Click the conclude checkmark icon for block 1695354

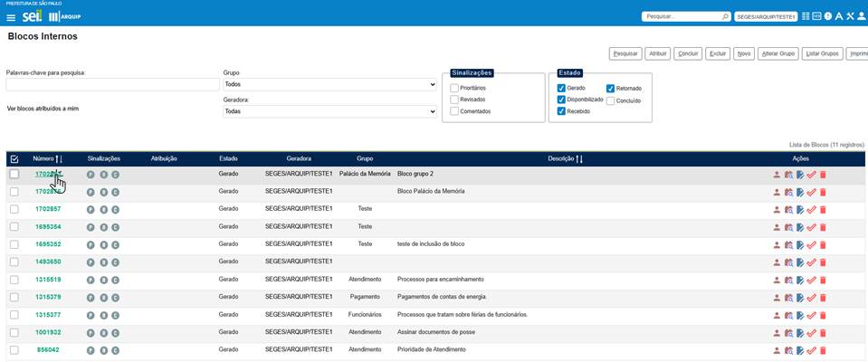coord(811,226)
